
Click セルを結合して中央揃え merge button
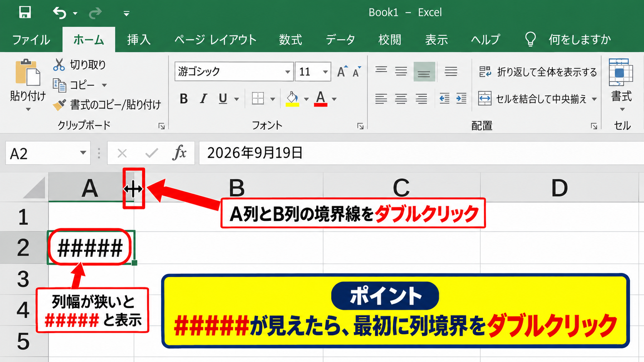tap(533, 99)
